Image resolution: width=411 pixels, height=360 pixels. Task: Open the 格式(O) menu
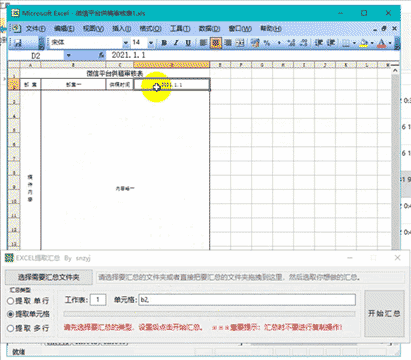[x=150, y=28]
